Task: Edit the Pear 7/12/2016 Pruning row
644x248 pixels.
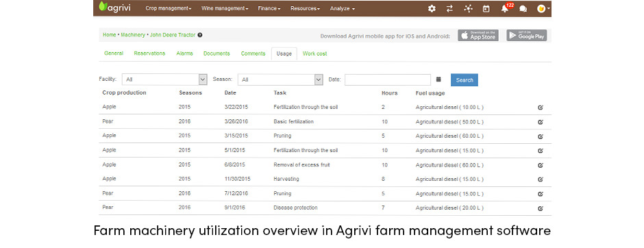Action: (x=541, y=194)
